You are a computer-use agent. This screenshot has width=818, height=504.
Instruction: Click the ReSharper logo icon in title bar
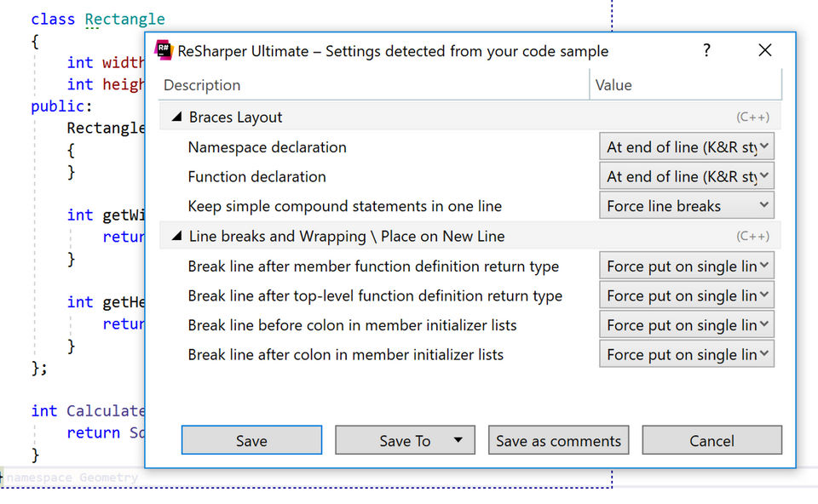pos(164,50)
